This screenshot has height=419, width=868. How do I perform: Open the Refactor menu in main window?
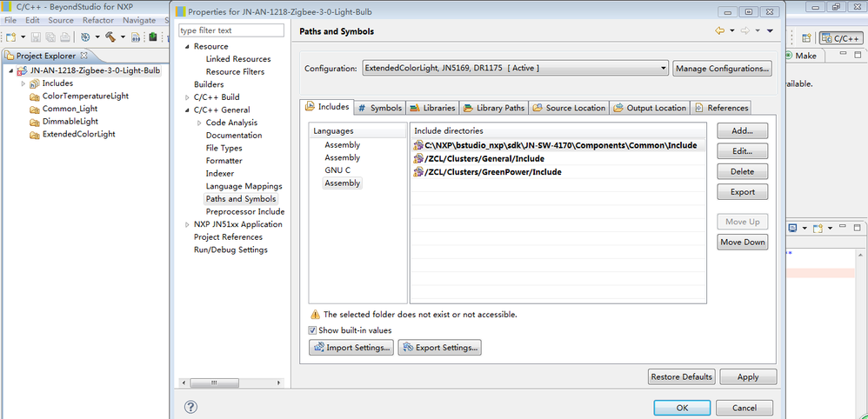[x=98, y=20]
